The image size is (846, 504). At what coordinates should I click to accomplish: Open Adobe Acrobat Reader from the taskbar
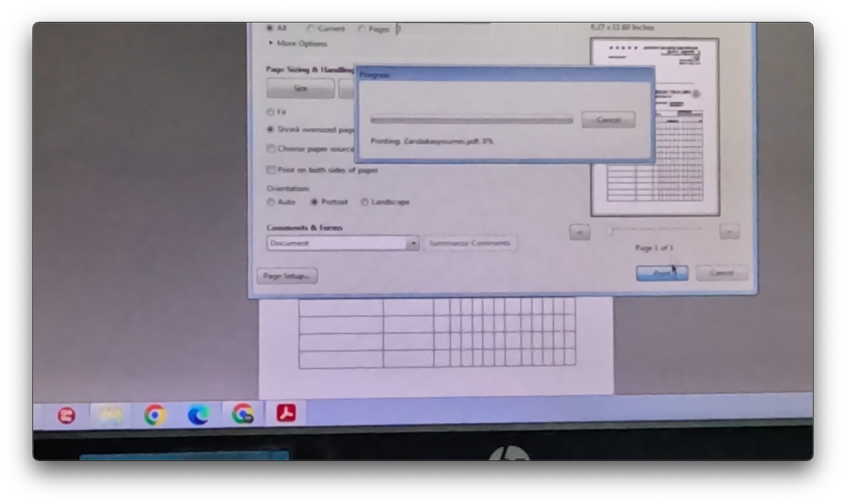[x=286, y=413]
